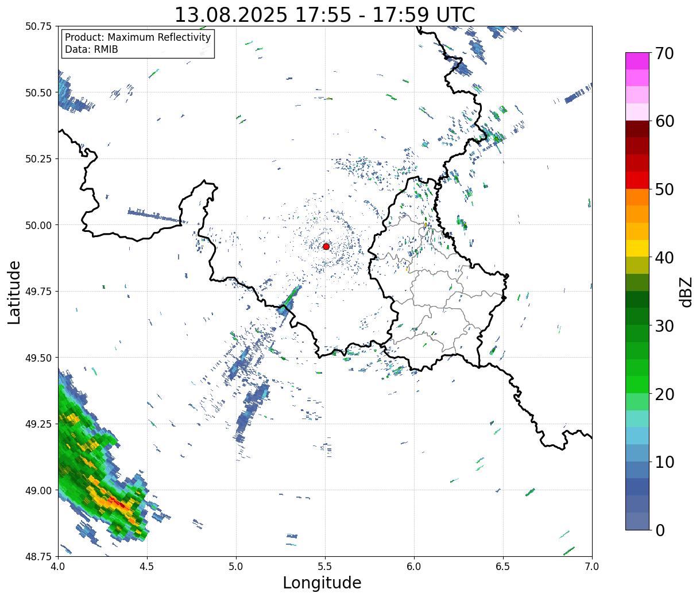Click the 6.5 longitude tick label
Screen dimensions: 700x597
pos(503,567)
